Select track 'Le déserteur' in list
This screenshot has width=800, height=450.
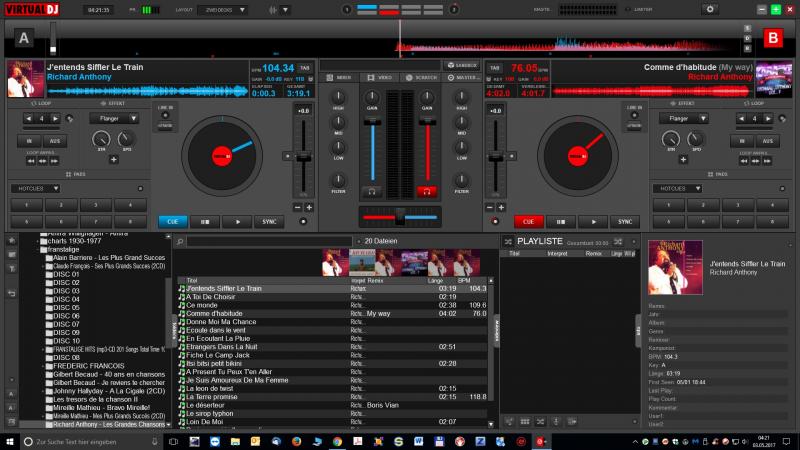pyautogui.click(x=335, y=405)
